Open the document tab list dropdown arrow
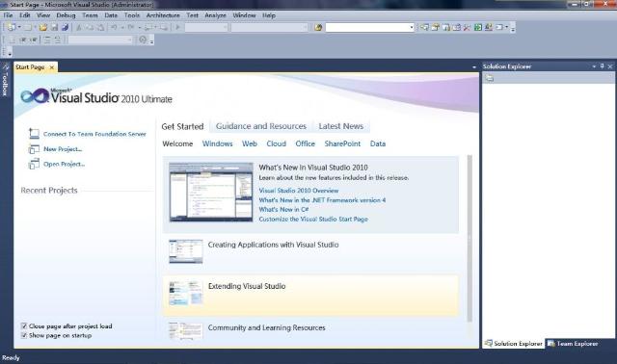The width and height of the screenshot is (617, 364). pos(474,67)
